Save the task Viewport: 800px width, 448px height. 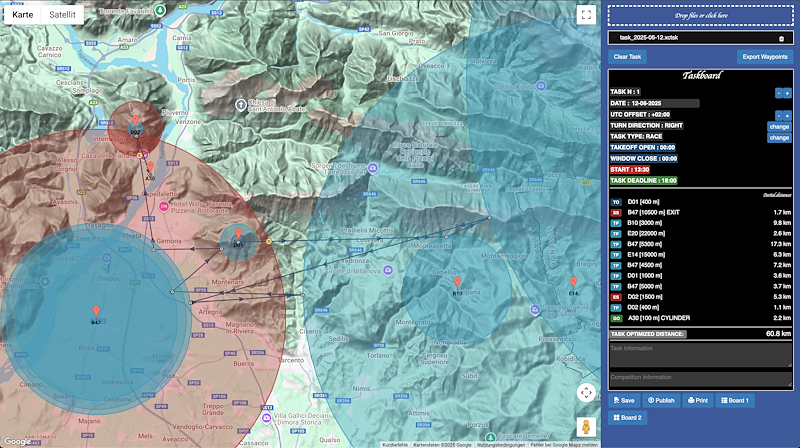624,401
